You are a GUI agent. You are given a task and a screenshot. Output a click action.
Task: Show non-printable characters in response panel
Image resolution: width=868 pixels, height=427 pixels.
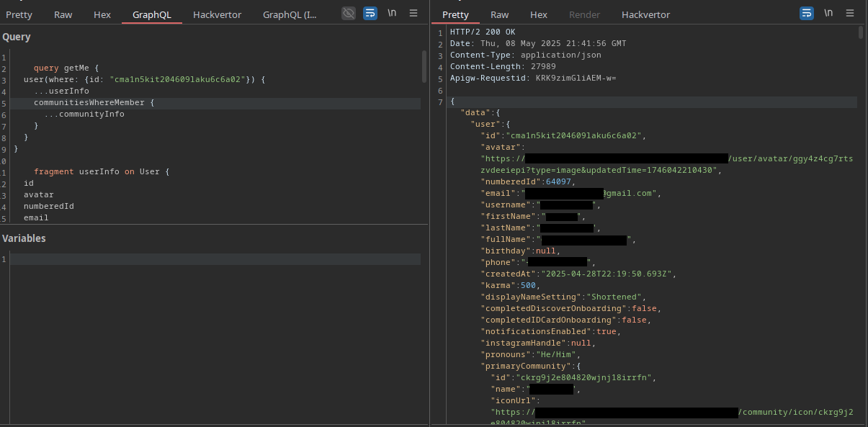[828, 13]
